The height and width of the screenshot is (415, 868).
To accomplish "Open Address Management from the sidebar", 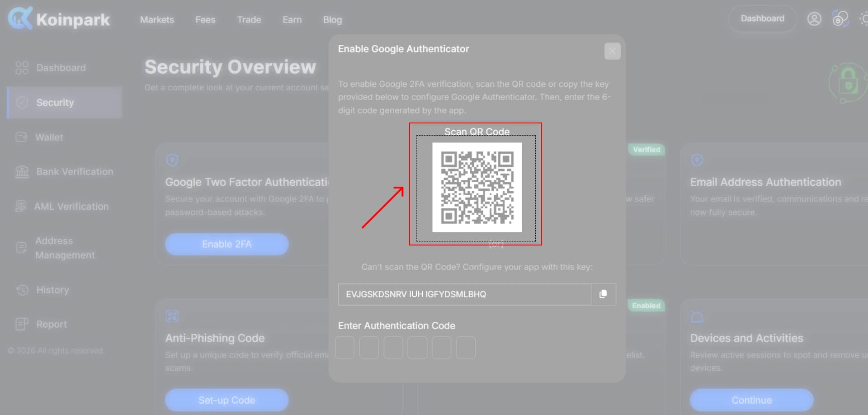I will [65, 248].
